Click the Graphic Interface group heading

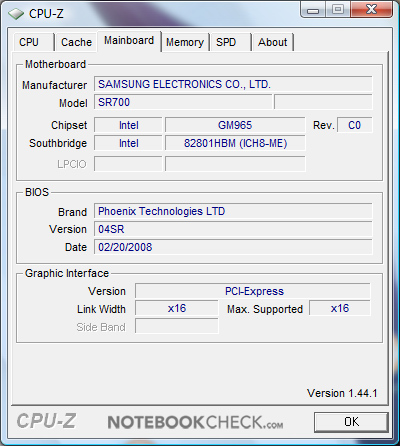[x=67, y=273]
